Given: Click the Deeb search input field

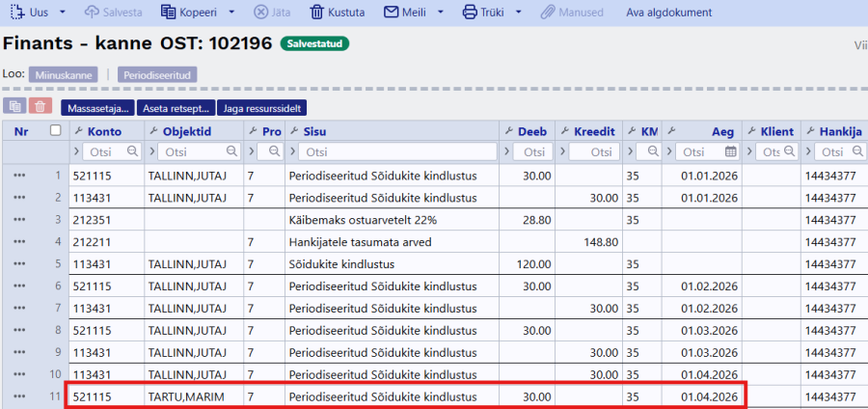Looking at the screenshot, I should (532, 151).
